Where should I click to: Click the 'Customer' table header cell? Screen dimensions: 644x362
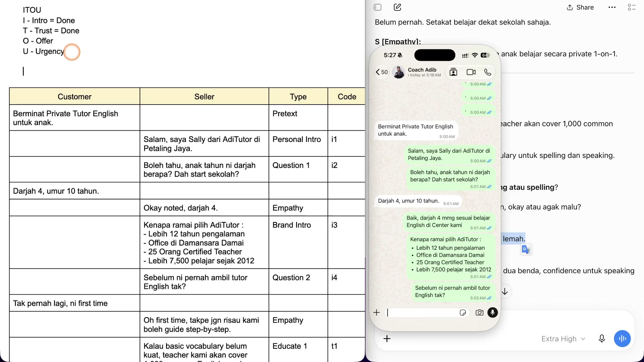coord(74,97)
